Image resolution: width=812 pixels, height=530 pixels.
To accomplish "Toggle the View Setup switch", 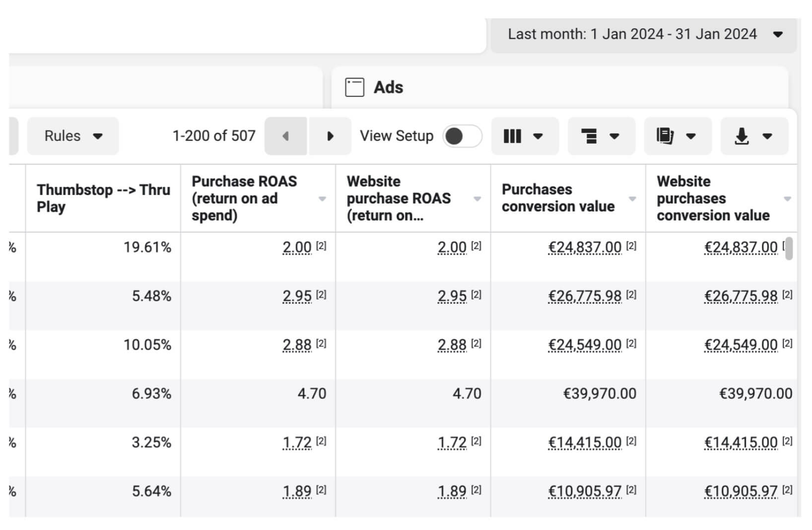I will point(462,136).
